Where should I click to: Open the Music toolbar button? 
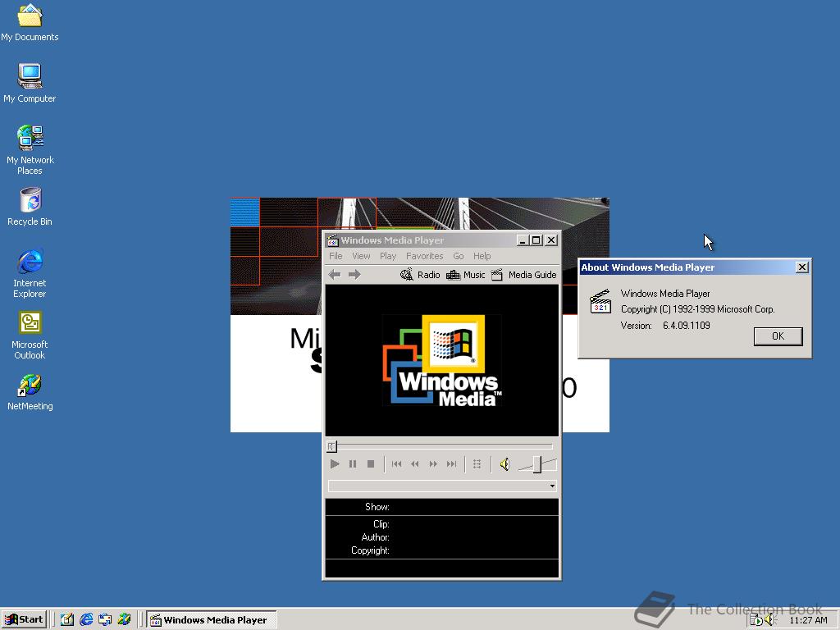click(x=466, y=275)
